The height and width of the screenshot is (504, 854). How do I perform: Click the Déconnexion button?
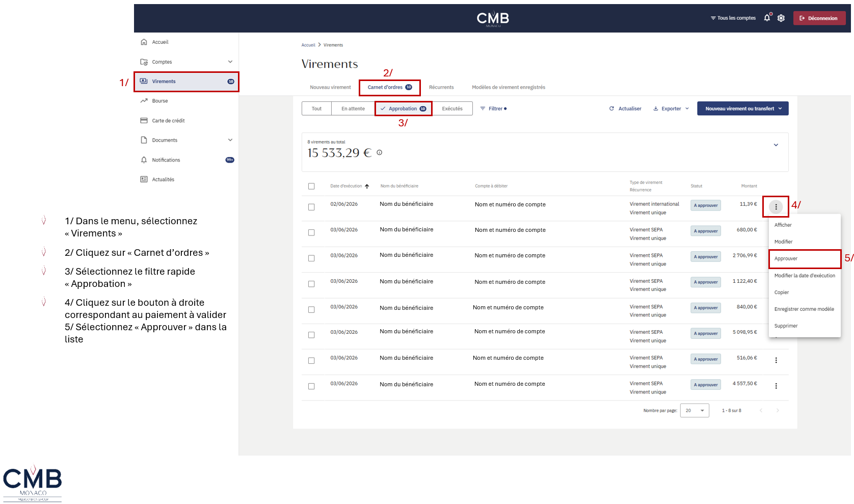[819, 18]
